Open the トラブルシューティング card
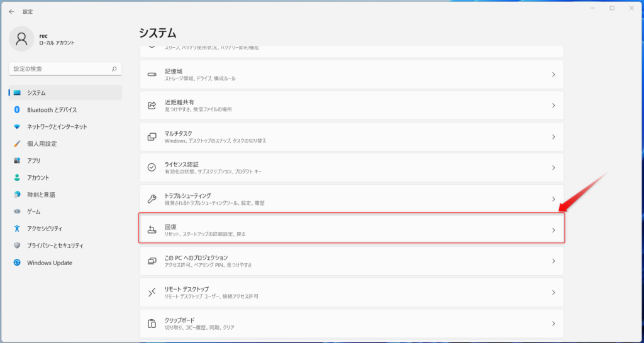The image size is (644, 343). (352, 199)
